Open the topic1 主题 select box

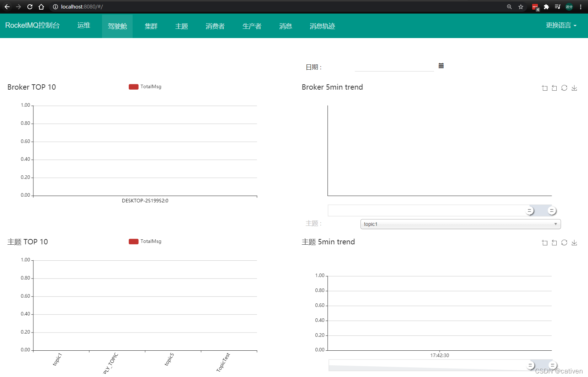[460, 224]
